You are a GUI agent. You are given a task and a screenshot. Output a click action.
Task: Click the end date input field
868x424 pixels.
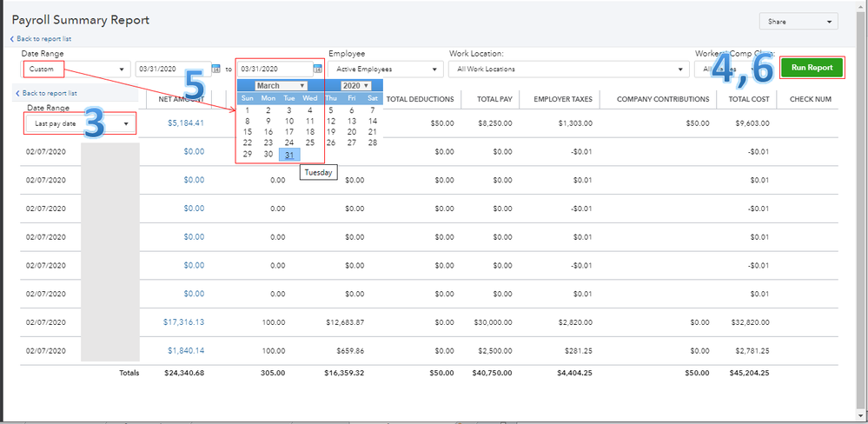(275, 70)
